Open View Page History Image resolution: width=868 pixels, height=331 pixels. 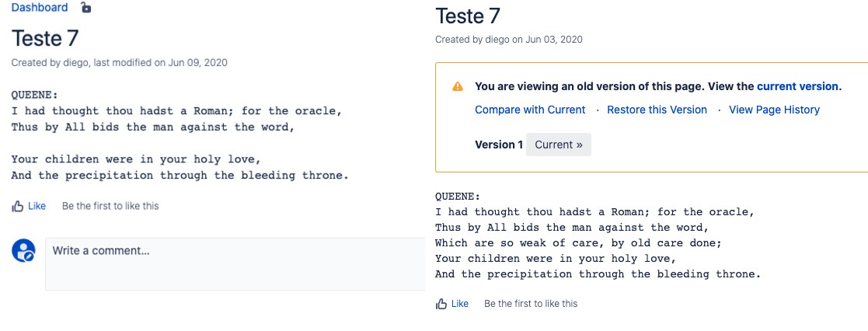[x=774, y=110]
